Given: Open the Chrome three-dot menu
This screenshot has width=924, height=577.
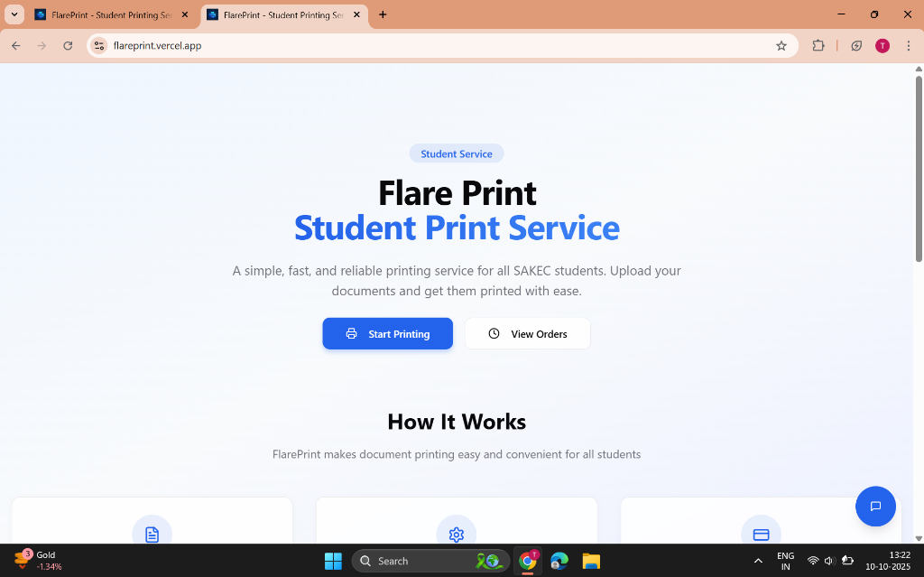Looking at the screenshot, I should pyautogui.click(x=909, y=45).
